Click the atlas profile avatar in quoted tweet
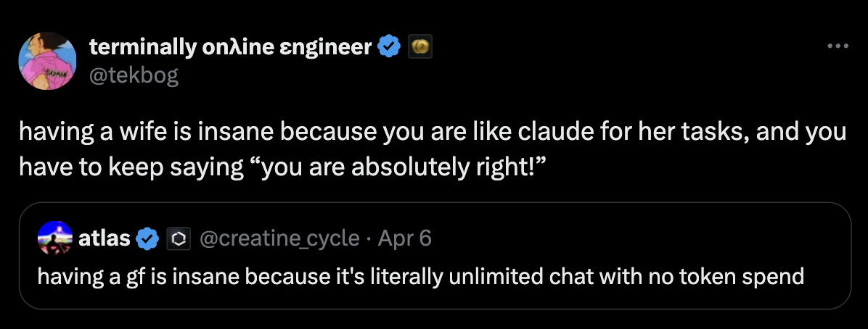The width and height of the screenshot is (868, 329). pos(54,238)
